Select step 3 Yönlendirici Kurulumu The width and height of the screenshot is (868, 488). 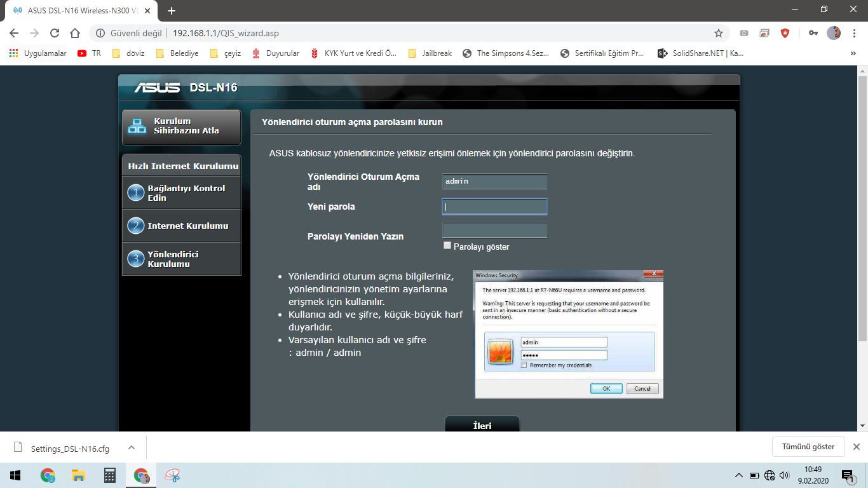tap(182, 259)
